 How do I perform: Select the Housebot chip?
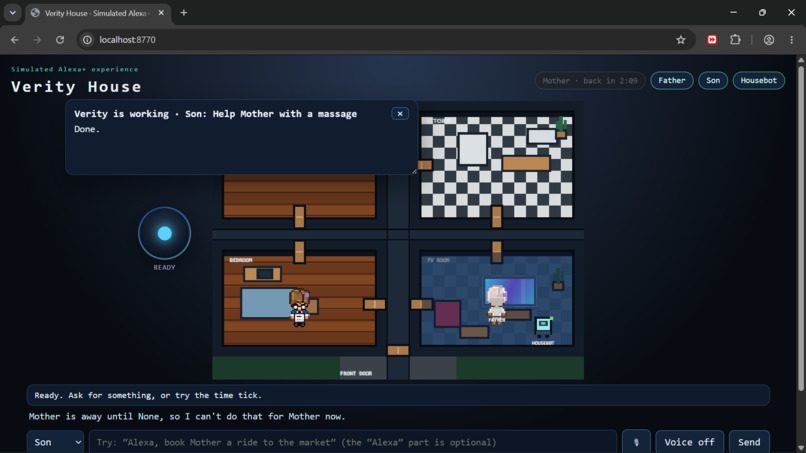[758, 80]
